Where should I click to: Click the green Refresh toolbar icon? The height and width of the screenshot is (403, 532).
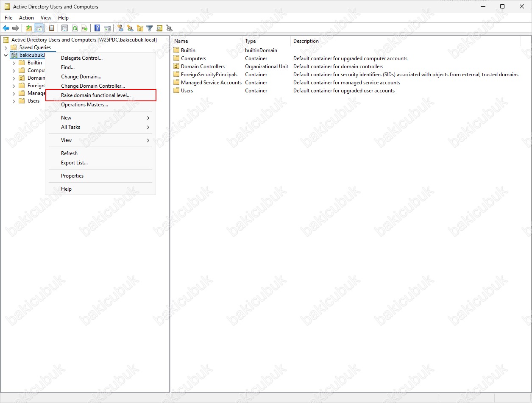[75, 28]
